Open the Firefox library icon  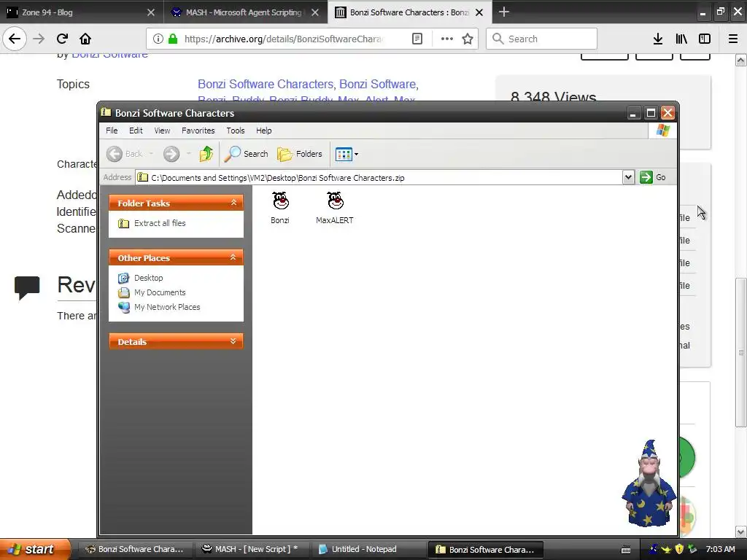(x=681, y=39)
